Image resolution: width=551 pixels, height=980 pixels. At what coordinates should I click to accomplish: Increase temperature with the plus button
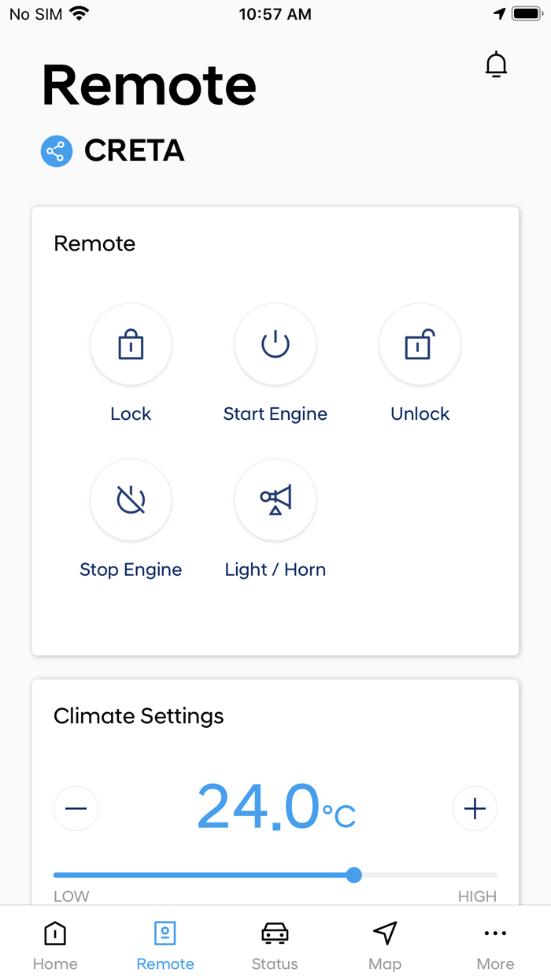click(475, 808)
